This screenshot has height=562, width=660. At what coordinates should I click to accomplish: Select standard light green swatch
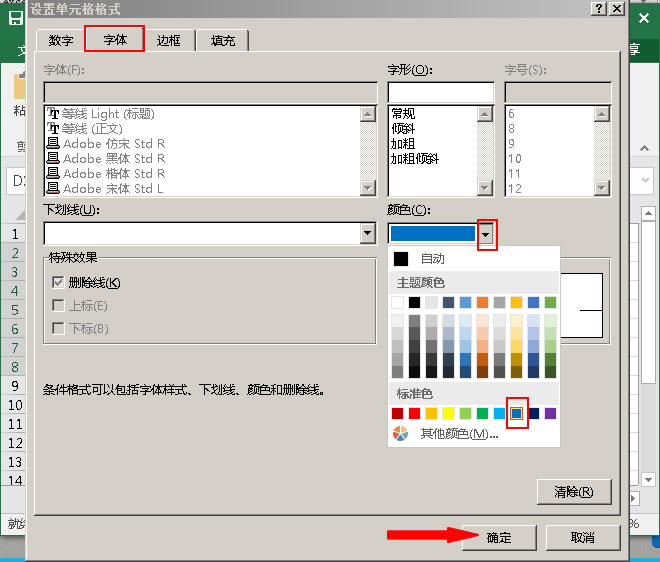pyautogui.click(x=465, y=413)
